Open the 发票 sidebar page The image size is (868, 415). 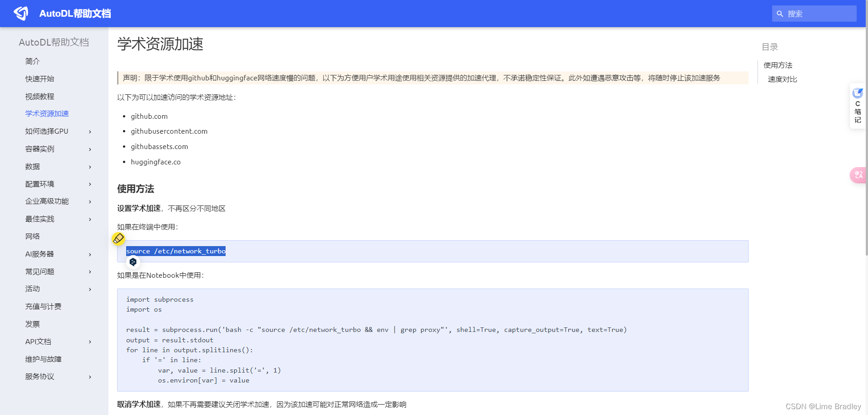coord(33,324)
